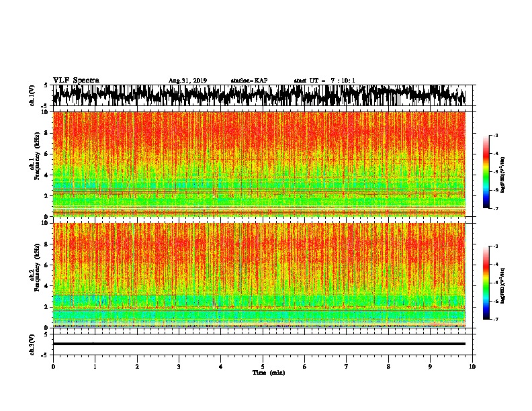The height and width of the screenshot is (411, 532).
Task: Click time axis tick label "5"
Action: point(263,367)
